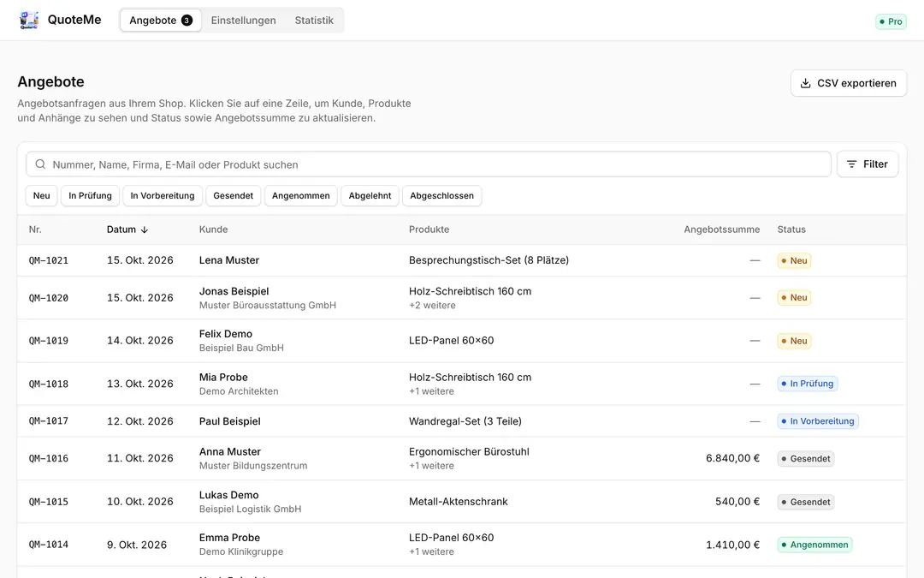This screenshot has width=924, height=578.
Task: Open the Angebote tab
Action: click(x=161, y=21)
